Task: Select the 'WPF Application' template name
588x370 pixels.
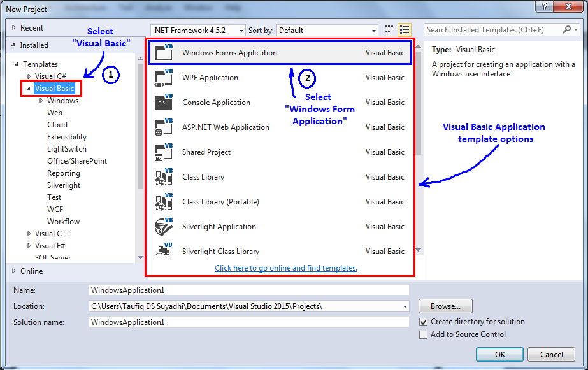Action: click(x=210, y=78)
